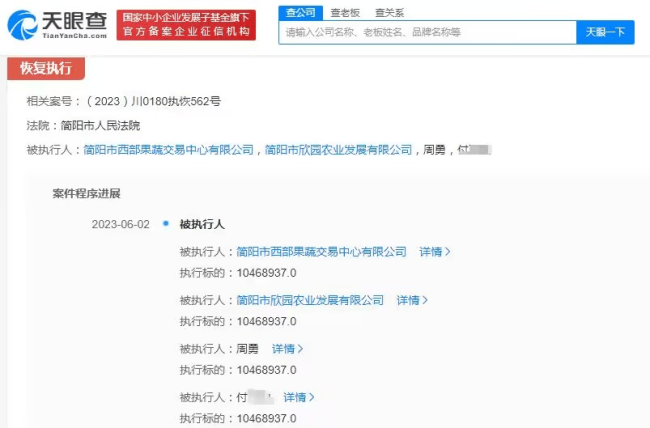Viewport: 650px width, 428px height.
Task: Click the Tianyancha logo icon
Action: click(22, 25)
